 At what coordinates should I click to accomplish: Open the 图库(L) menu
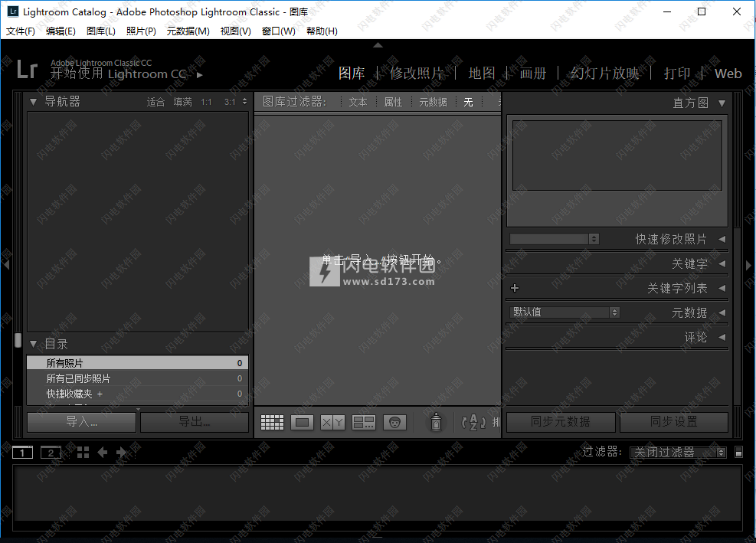(x=101, y=31)
